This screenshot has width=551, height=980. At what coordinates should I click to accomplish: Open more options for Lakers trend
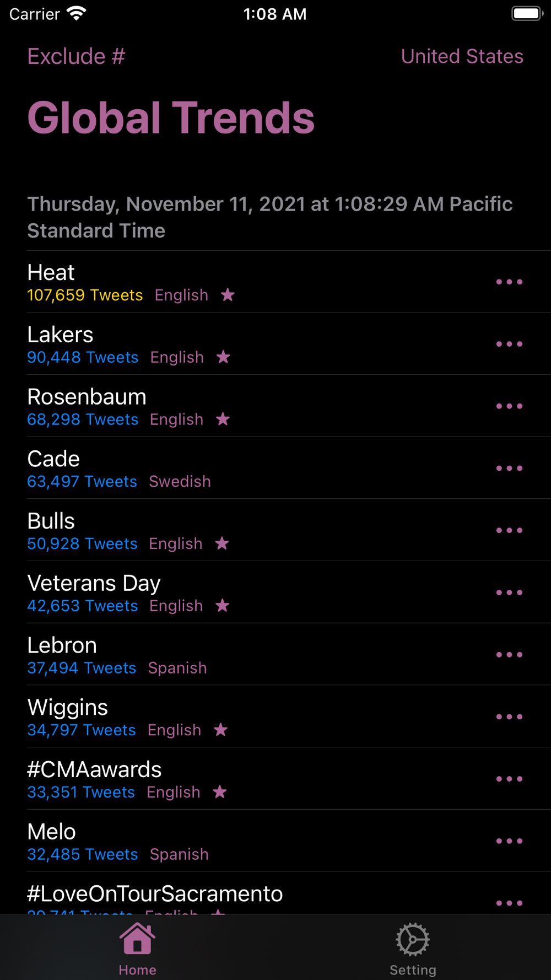click(x=509, y=344)
